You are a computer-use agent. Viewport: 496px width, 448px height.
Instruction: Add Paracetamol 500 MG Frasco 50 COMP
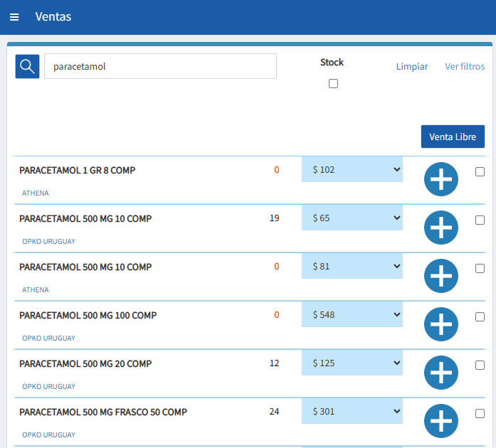pos(440,421)
